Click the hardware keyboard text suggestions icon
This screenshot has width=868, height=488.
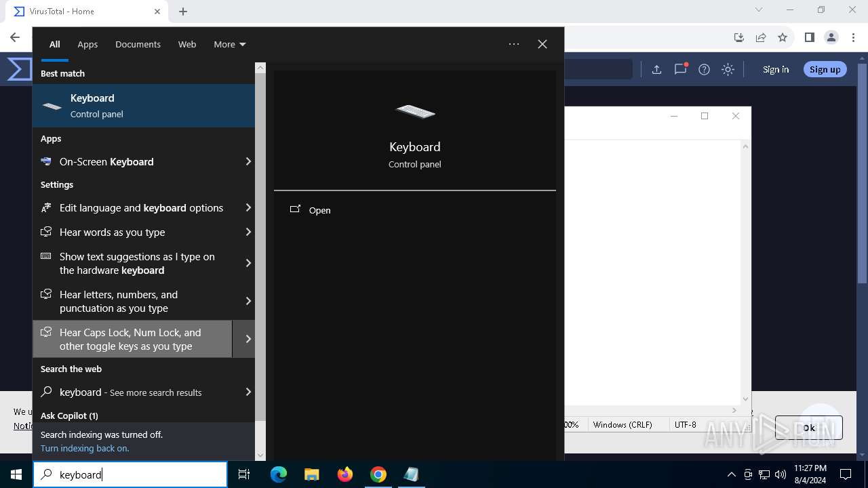[x=46, y=256]
